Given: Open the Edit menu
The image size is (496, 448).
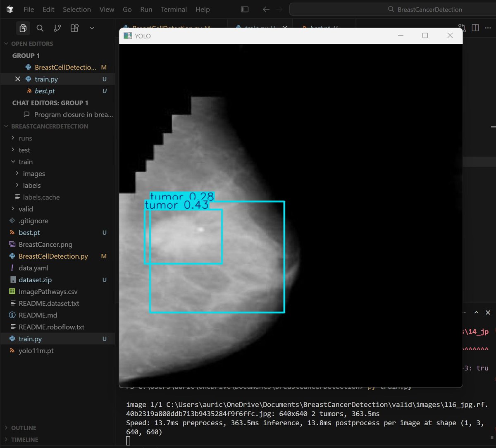Looking at the screenshot, I should 48,10.
